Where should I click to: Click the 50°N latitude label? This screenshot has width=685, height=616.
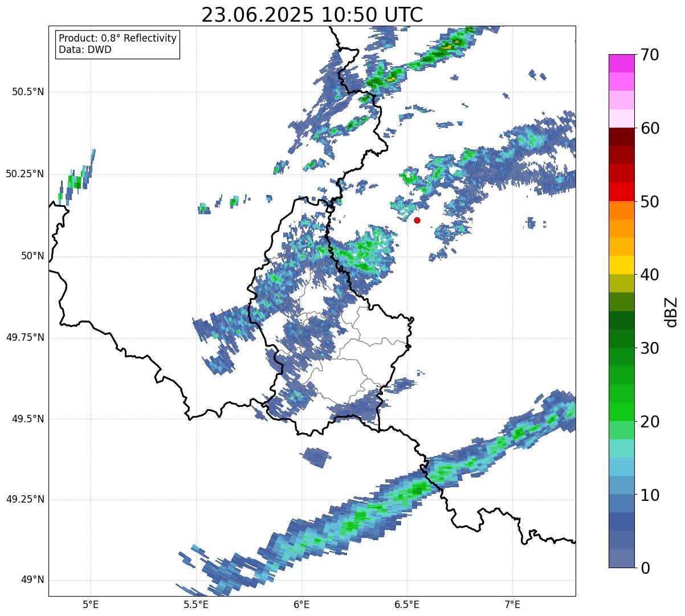tap(32, 256)
